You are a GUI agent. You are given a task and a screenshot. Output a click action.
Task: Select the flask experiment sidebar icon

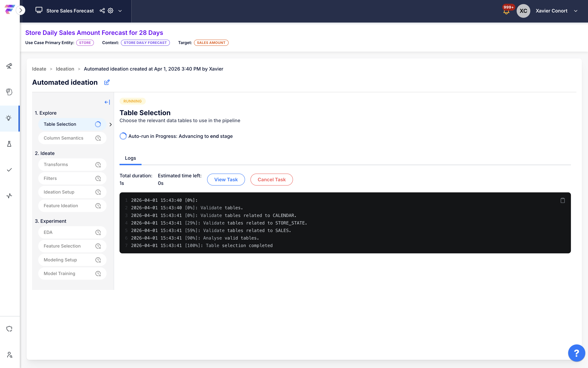pos(9,144)
